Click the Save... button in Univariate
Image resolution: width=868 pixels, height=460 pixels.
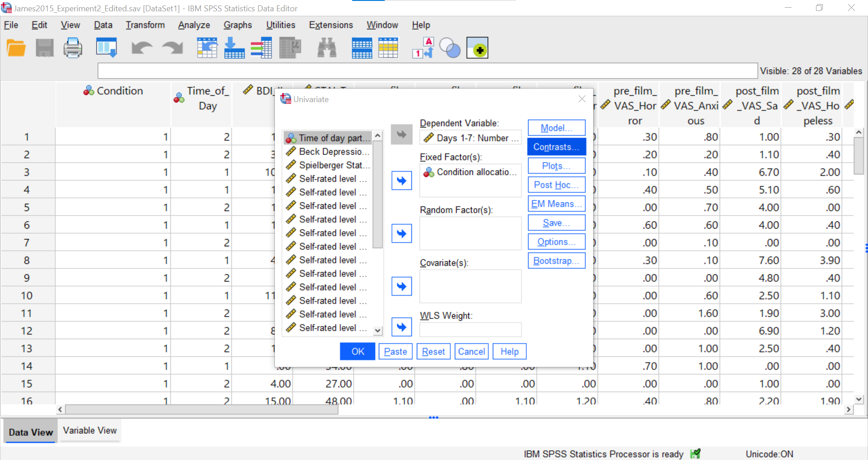click(x=557, y=223)
